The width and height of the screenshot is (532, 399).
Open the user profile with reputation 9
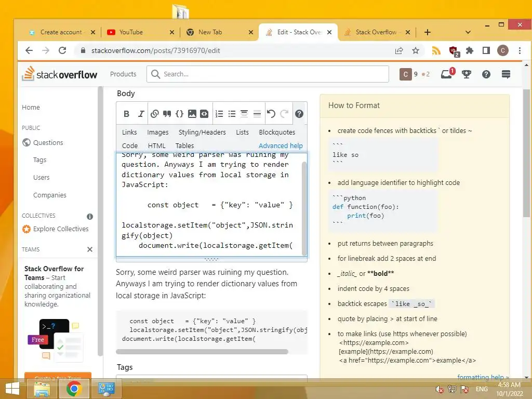pyautogui.click(x=415, y=74)
